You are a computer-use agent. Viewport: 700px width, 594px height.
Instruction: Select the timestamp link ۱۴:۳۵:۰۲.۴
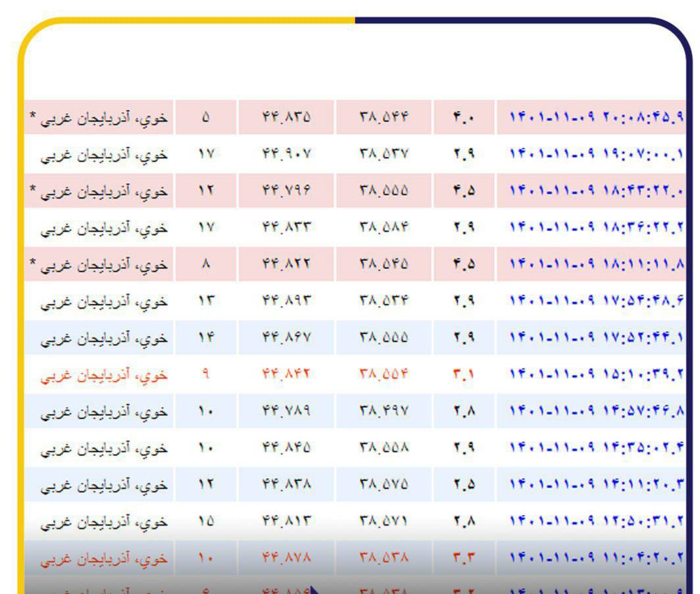[597, 447]
